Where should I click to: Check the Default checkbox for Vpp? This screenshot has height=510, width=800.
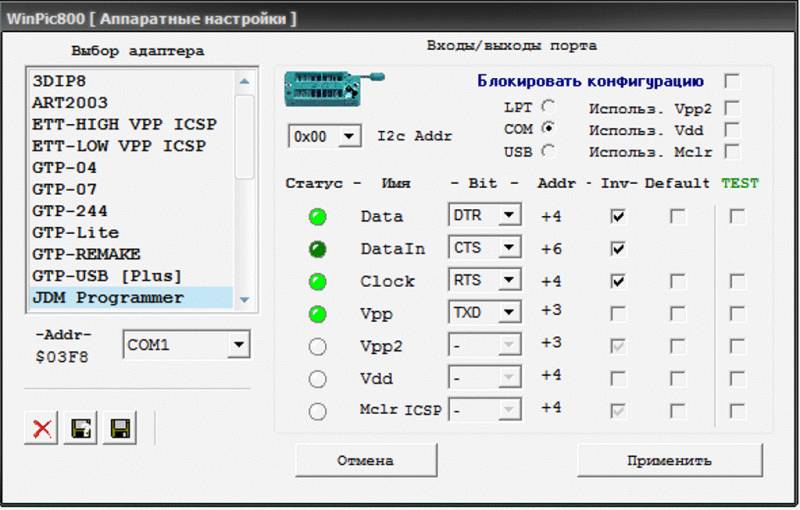(678, 314)
